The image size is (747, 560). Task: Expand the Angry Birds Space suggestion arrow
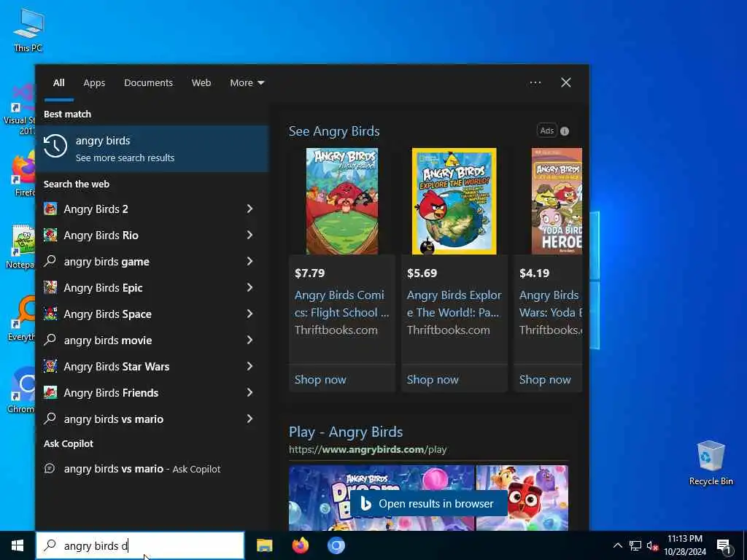pyautogui.click(x=249, y=314)
